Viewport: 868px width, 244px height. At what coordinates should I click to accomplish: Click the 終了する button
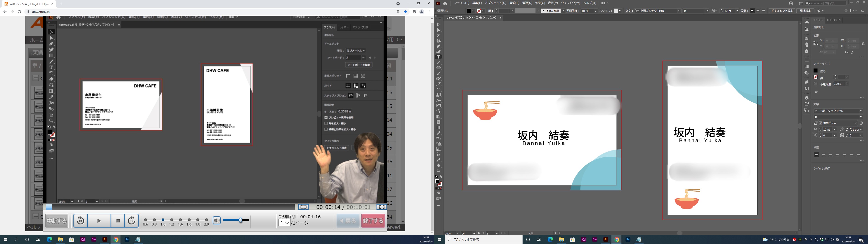(x=373, y=221)
